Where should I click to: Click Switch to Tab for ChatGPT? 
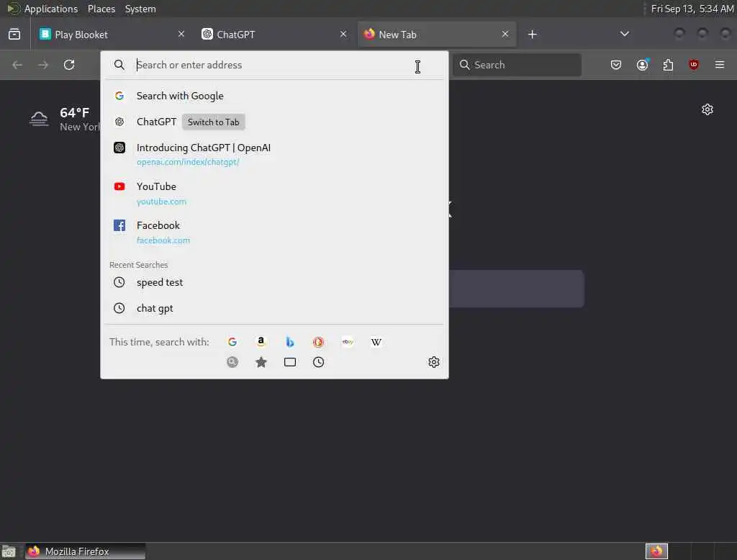coord(213,122)
